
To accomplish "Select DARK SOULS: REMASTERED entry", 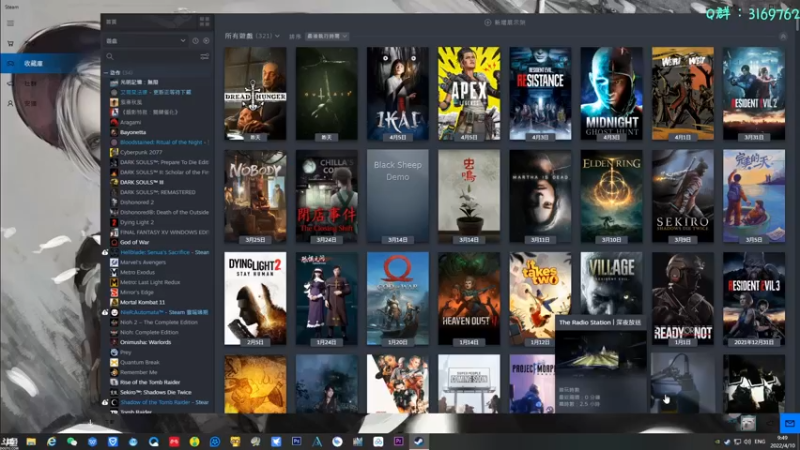I will [158, 192].
